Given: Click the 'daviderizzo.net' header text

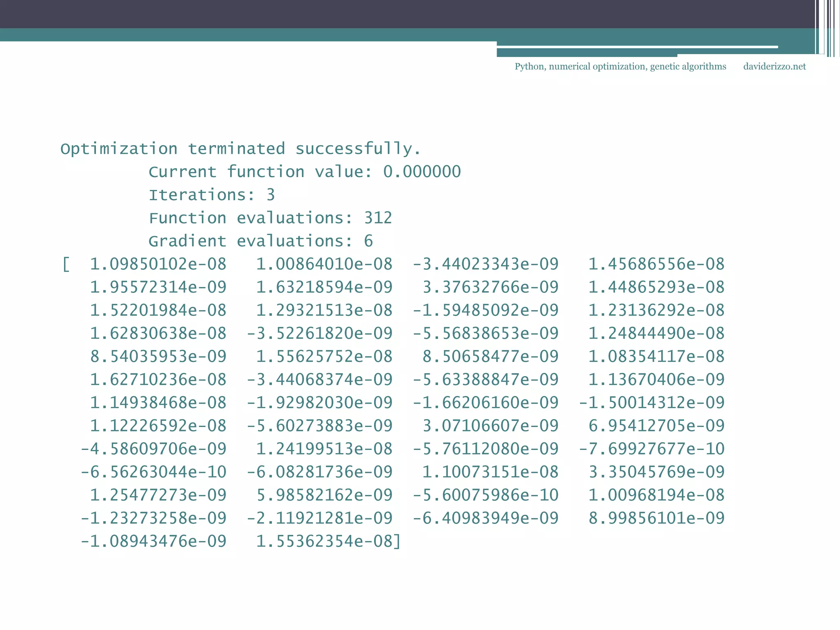Looking at the screenshot, I should pyautogui.click(x=774, y=66).
